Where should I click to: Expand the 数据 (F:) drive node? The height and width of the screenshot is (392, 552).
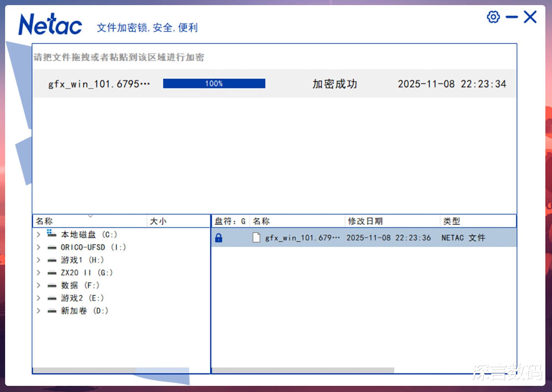click(x=39, y=285)
